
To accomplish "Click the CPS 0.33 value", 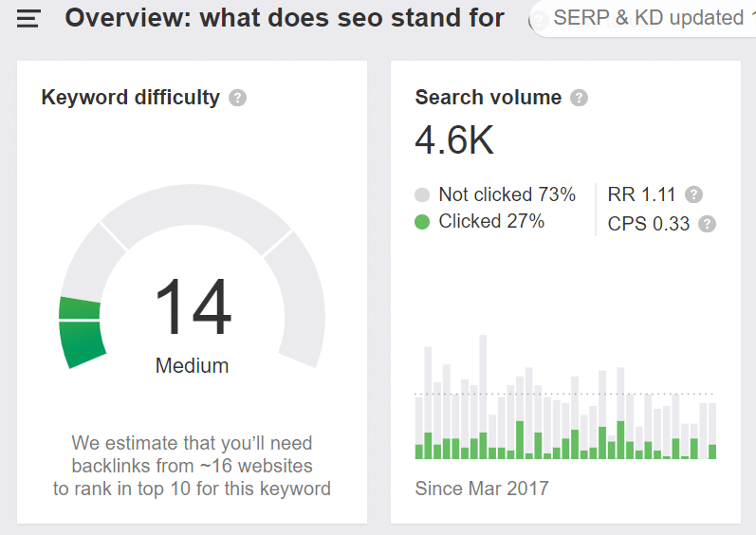I will (x=649, y=224).
